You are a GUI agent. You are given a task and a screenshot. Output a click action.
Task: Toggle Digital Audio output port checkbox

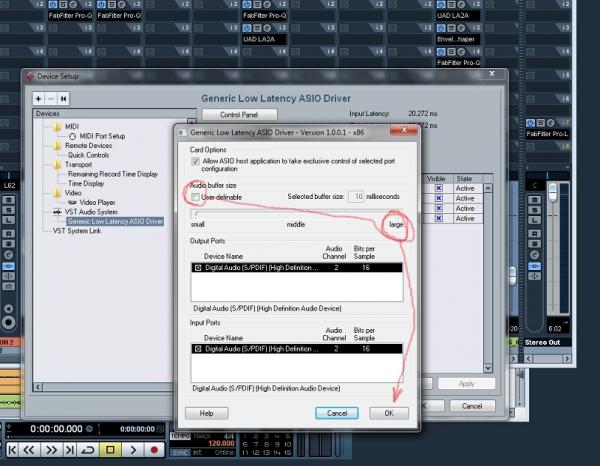coord(197,268)
